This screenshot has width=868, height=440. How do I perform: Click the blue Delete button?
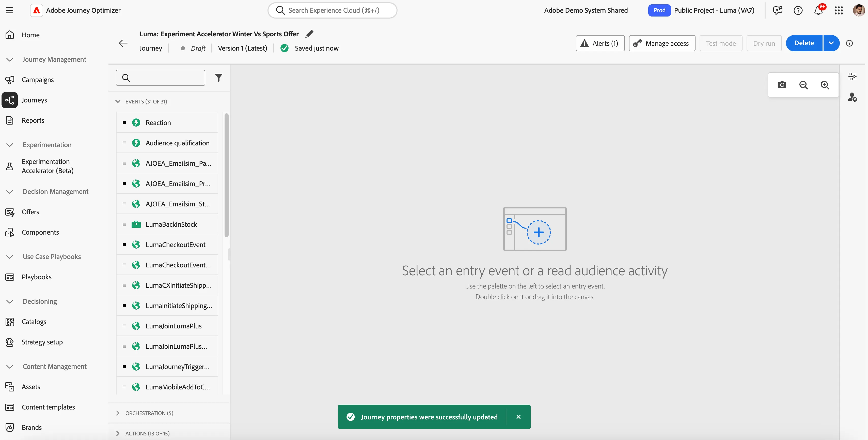[x=804, y=43]
